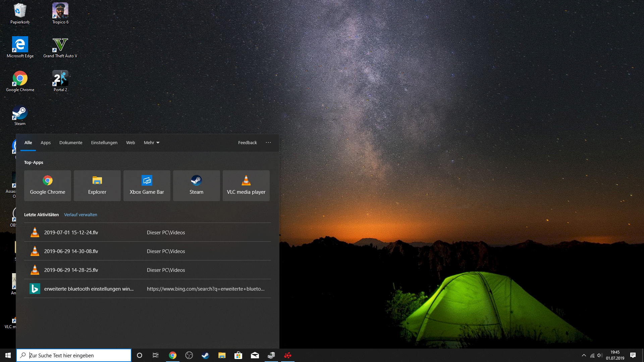Open Google Chrome from Top-Apps tiles
Screen dimensions: 644x362
[47, 185]
